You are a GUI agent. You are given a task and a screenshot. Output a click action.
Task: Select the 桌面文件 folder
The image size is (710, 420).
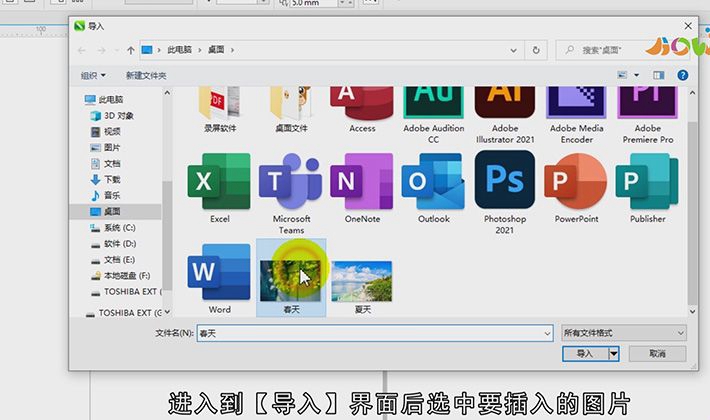coord(291,104)
